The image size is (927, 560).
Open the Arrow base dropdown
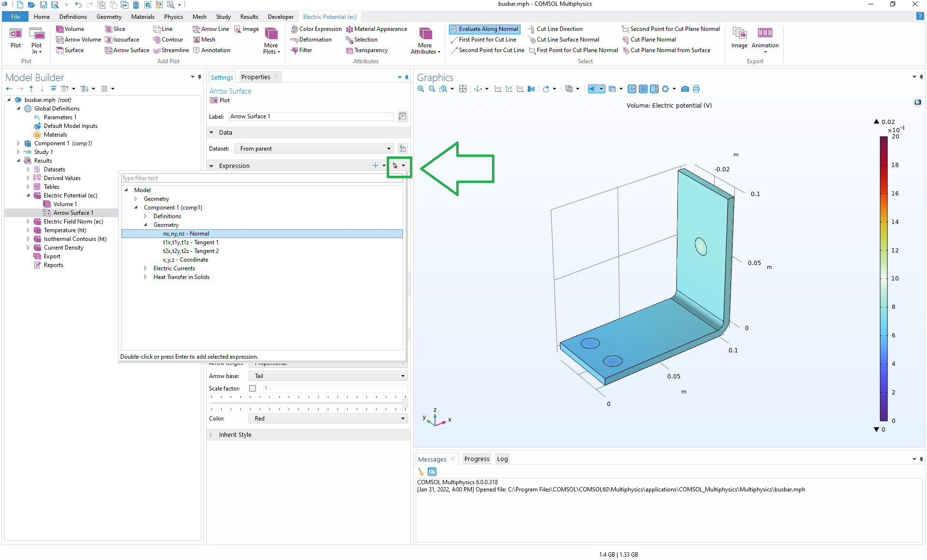(x=328, y=376)
